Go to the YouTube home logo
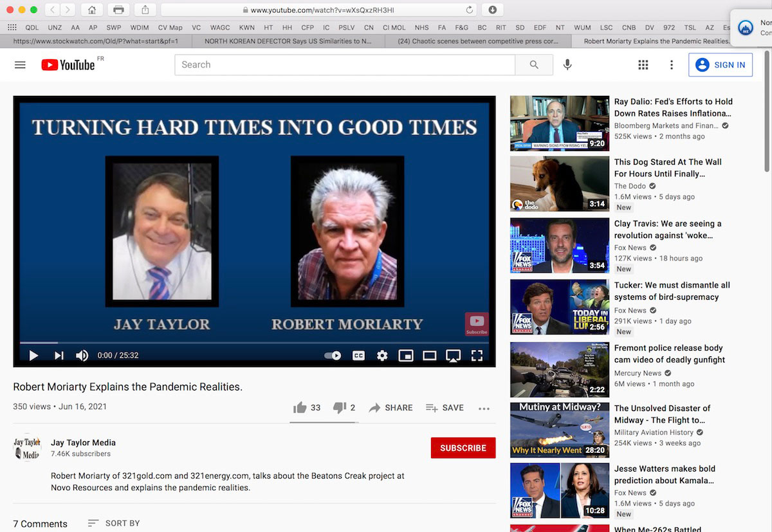The height and width of the screenshot is (532, 772). click(68, 64)
